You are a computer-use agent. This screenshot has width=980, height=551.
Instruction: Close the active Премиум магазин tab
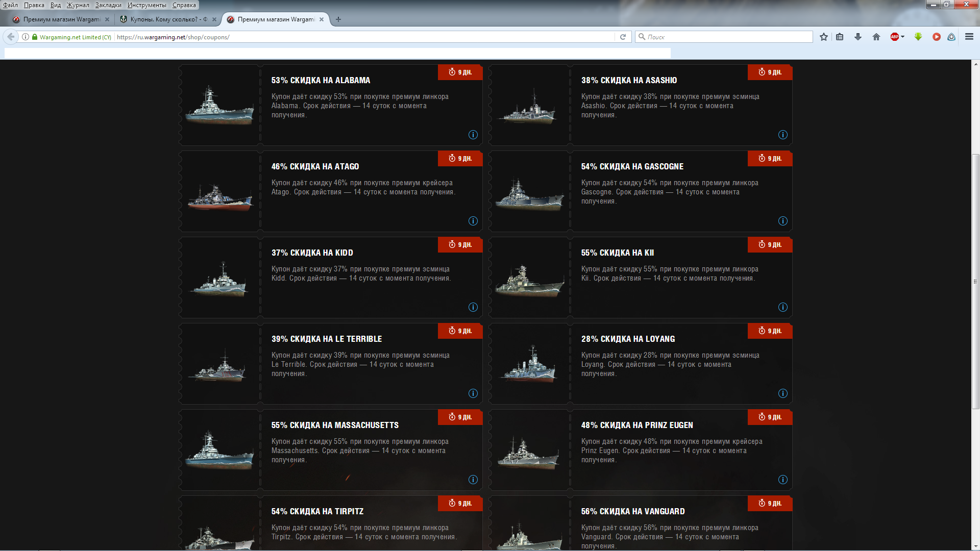(x=322, y=19)
